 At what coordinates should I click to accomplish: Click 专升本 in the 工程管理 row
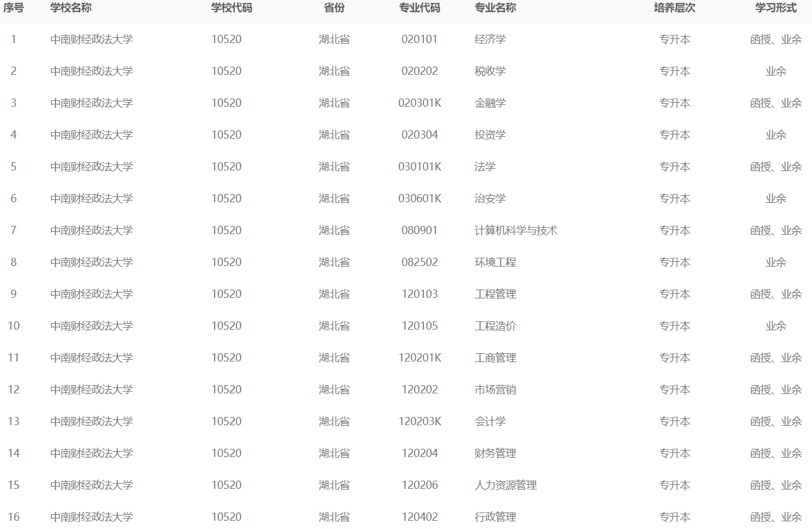[675, 294]
